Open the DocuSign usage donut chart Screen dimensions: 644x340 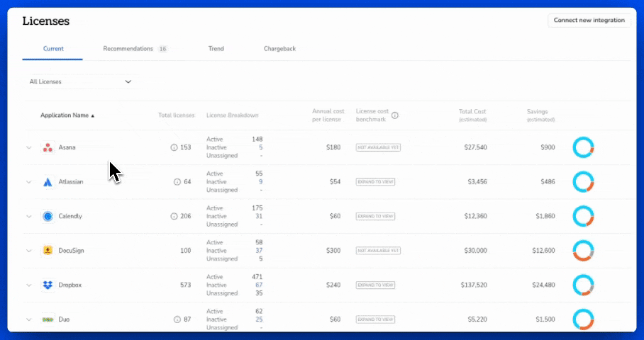pos(583,251)
